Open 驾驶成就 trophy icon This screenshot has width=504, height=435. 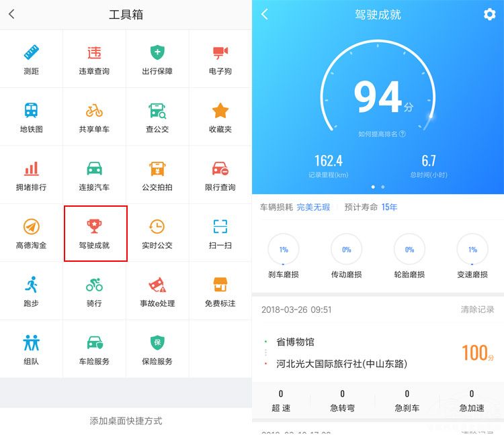94,226
